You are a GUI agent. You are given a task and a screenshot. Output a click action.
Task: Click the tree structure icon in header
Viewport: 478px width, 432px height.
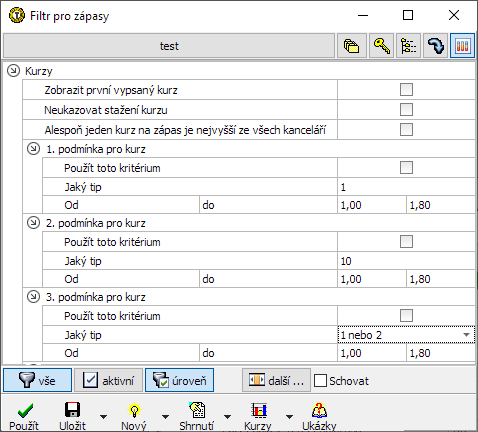pos(408,46)
